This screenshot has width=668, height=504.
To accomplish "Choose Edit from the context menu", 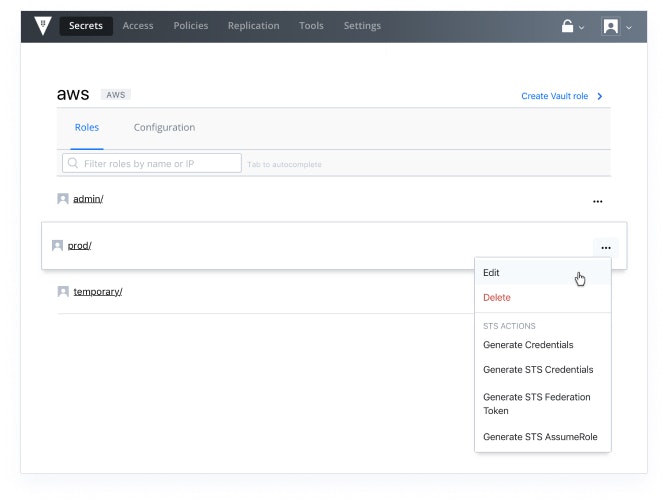I will click(492, 273).
